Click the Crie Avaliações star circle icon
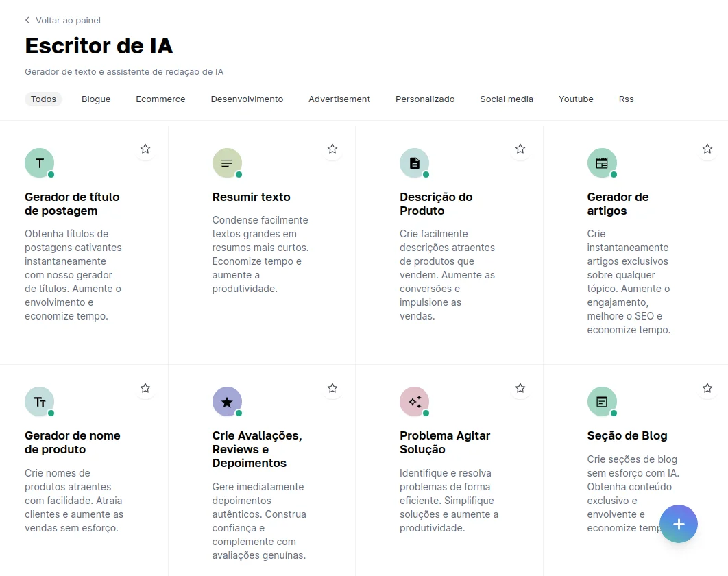The image size is (728, 576). [x=227, y=402]
